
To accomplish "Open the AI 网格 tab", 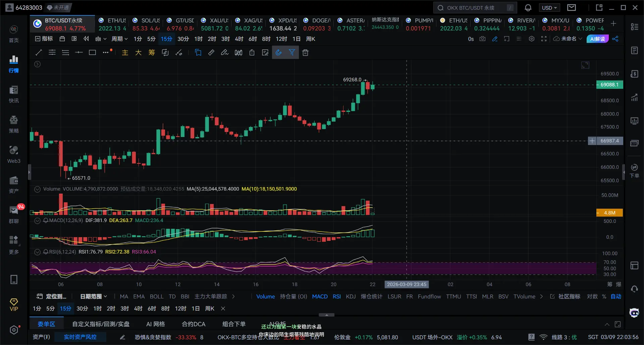I will tap(156, 324).
